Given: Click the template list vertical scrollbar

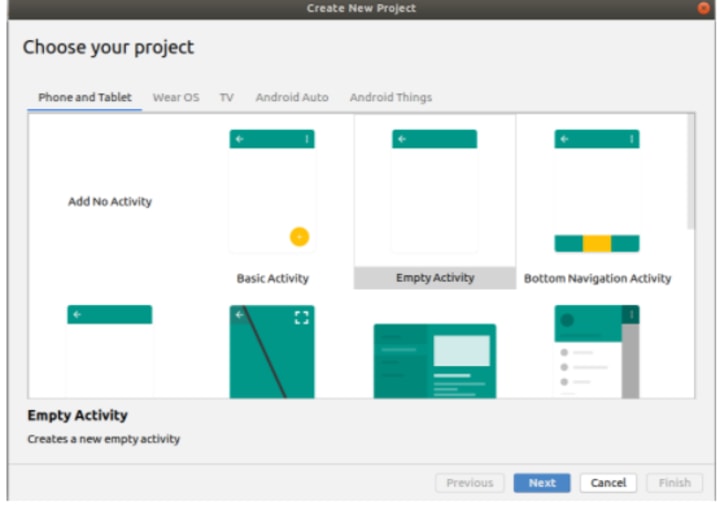Looking at the screenshot, I should (x=690, y=172).
